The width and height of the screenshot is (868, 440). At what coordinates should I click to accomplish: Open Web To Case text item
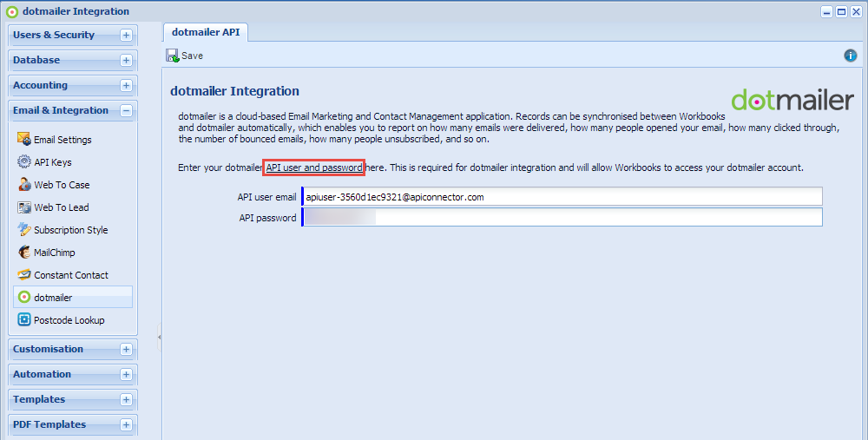pos(62,185)
